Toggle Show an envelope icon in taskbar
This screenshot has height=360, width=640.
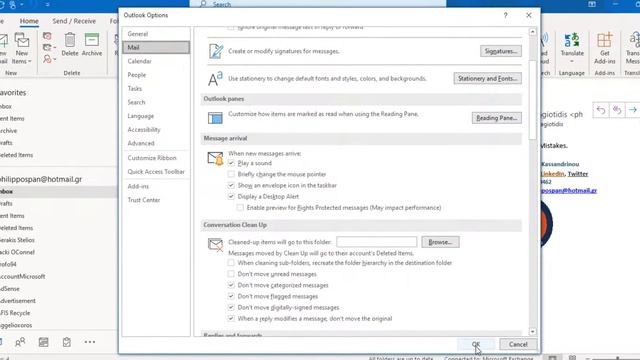231,185
